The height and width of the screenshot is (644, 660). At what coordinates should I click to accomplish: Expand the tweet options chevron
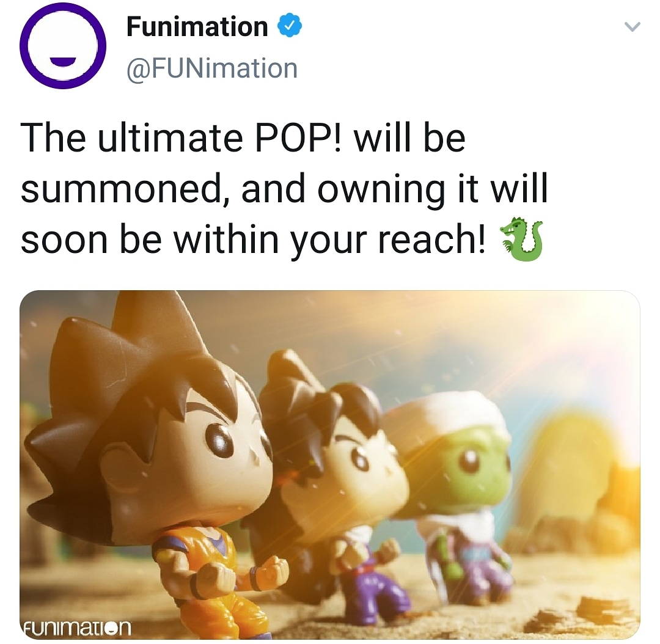tap(632, 27)
